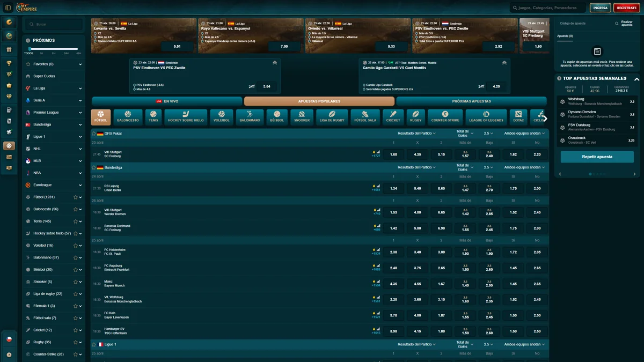Open the gift box icon in the left rail
Image resolution: width=644 pixels, height=362 pixels.
(x=9, y=50)
